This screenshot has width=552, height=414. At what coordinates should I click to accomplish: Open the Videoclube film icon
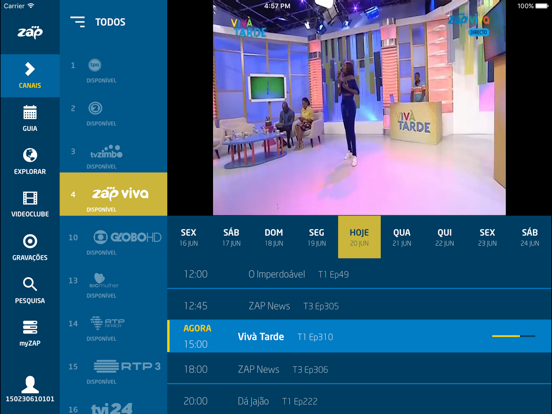click(30, 198)
